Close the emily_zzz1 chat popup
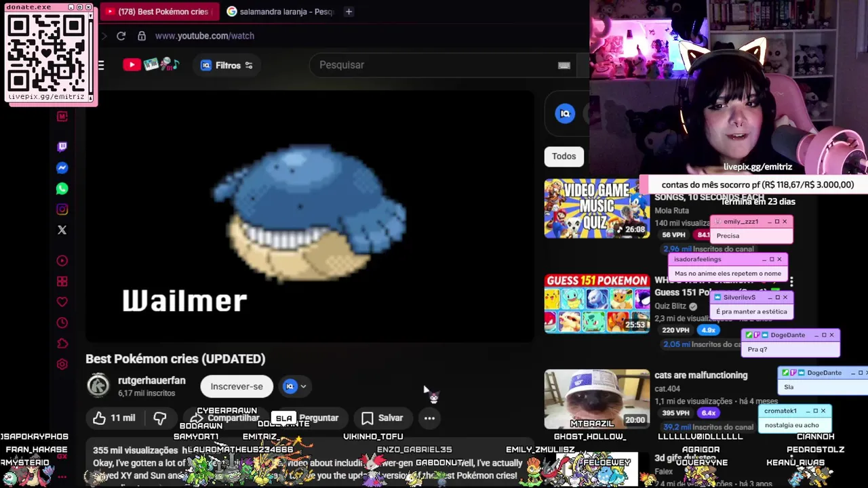 pyautogui.click(x=785, y=222)
